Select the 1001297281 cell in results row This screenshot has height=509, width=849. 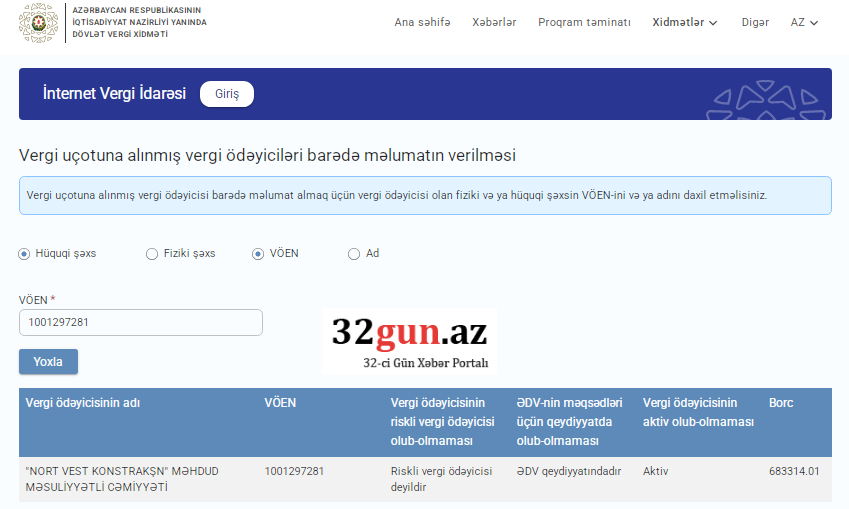pyautogui.click(x=294, y=471)
